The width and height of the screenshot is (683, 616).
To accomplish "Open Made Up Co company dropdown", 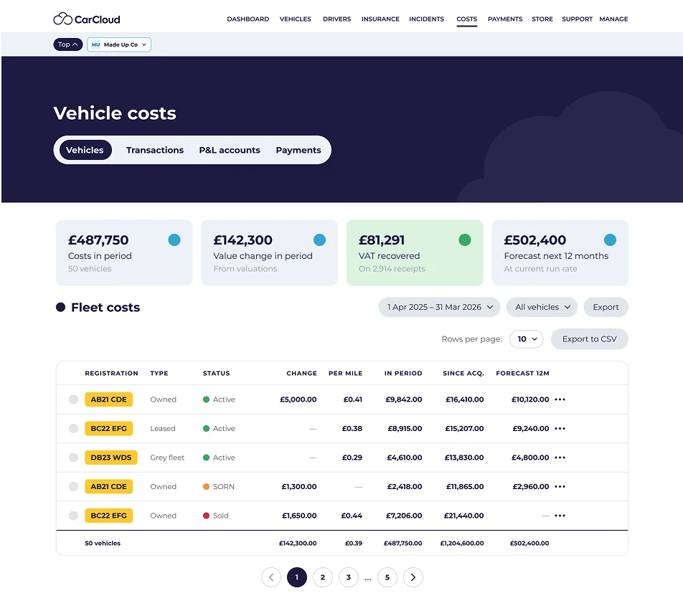I will pos(119,44).
